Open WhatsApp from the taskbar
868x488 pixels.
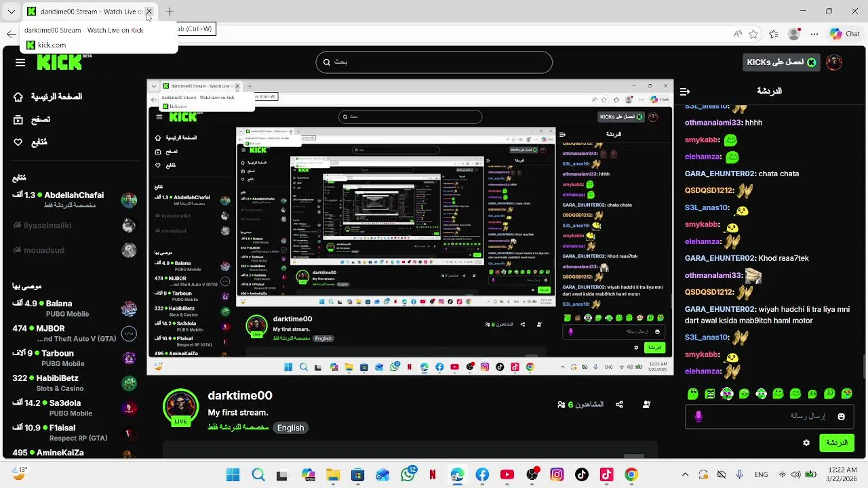pos(408,475)
